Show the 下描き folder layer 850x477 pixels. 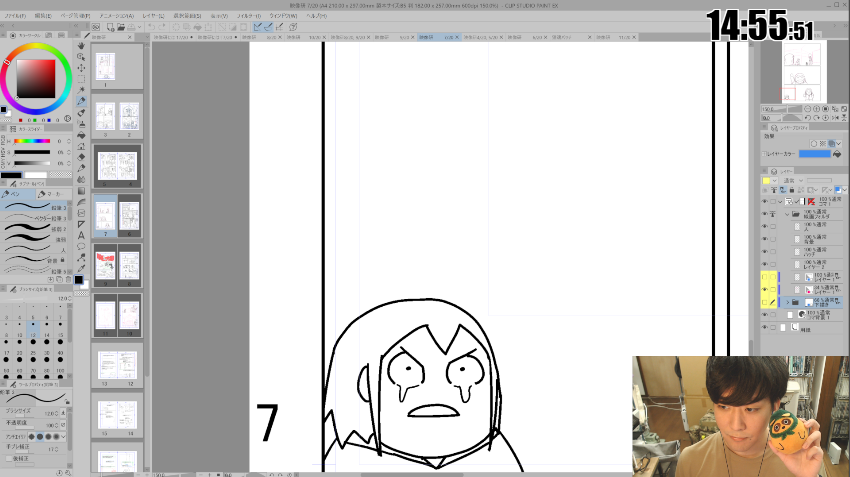coord(765,302)
